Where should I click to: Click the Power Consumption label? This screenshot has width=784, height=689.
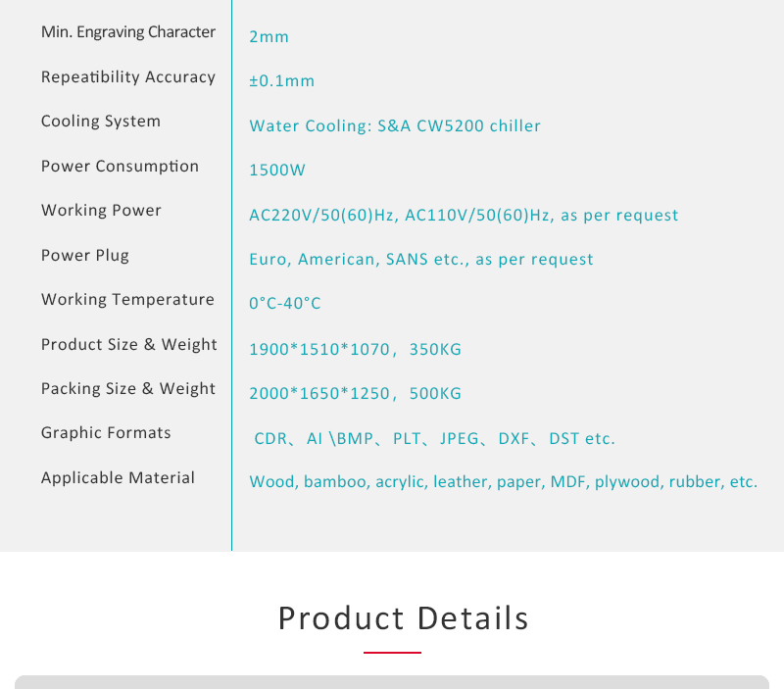click(x=120, y=167)
